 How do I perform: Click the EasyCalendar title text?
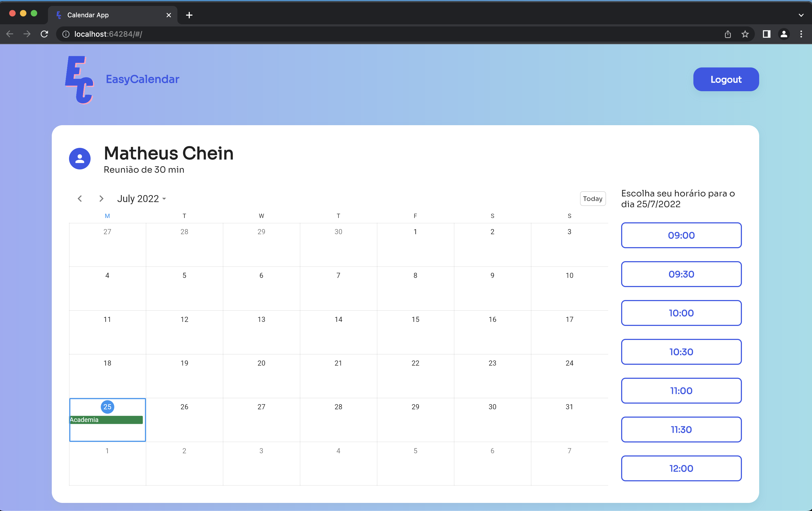pos(142,79)
